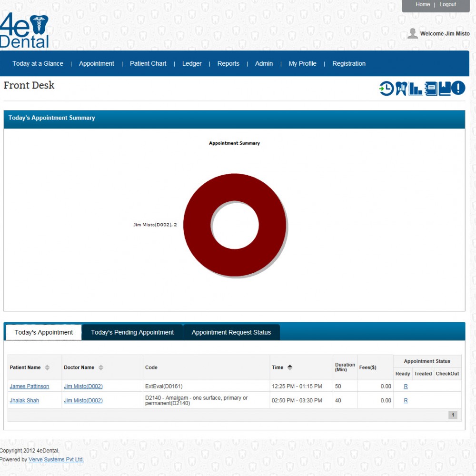Switch to Today's Pending Appointment tab
Screen dimensions: 476x476
[132, 332]
